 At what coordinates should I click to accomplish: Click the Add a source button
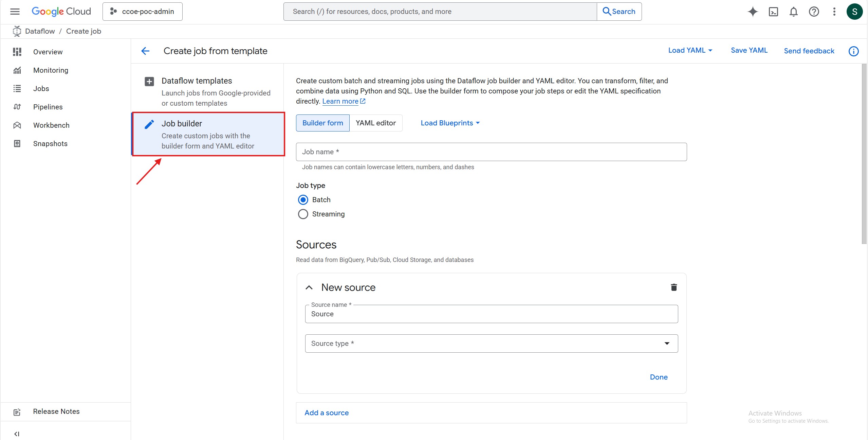point(327,413)
